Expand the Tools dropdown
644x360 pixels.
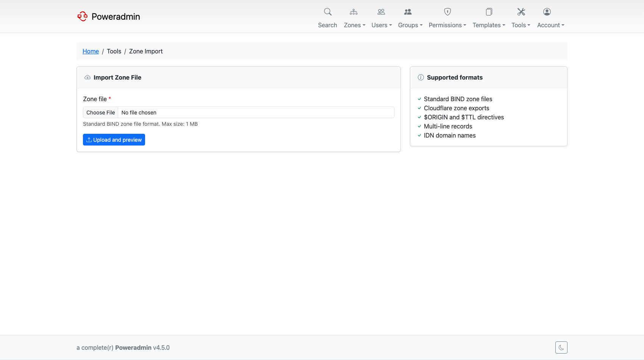pyautogui.click(x=521, y=25)
